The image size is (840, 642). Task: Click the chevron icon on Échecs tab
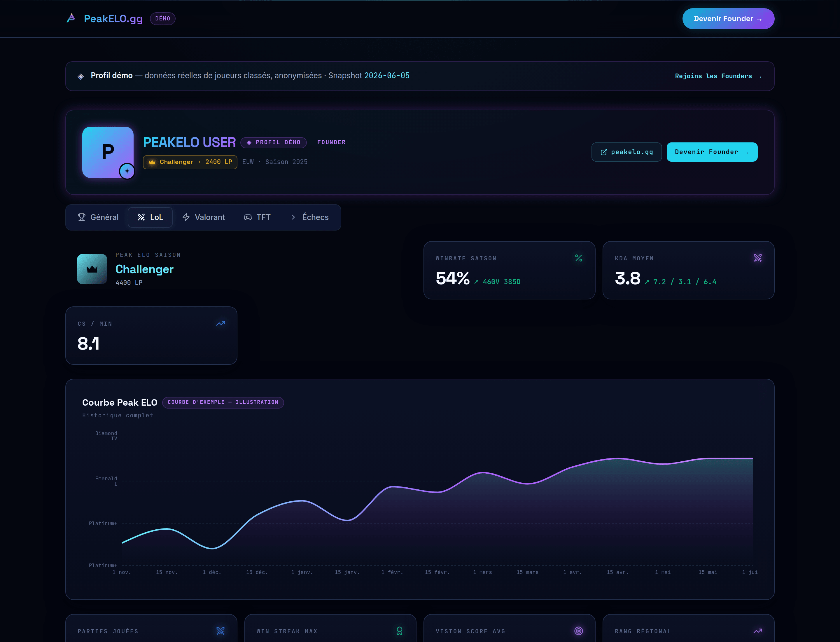point(293,217)
